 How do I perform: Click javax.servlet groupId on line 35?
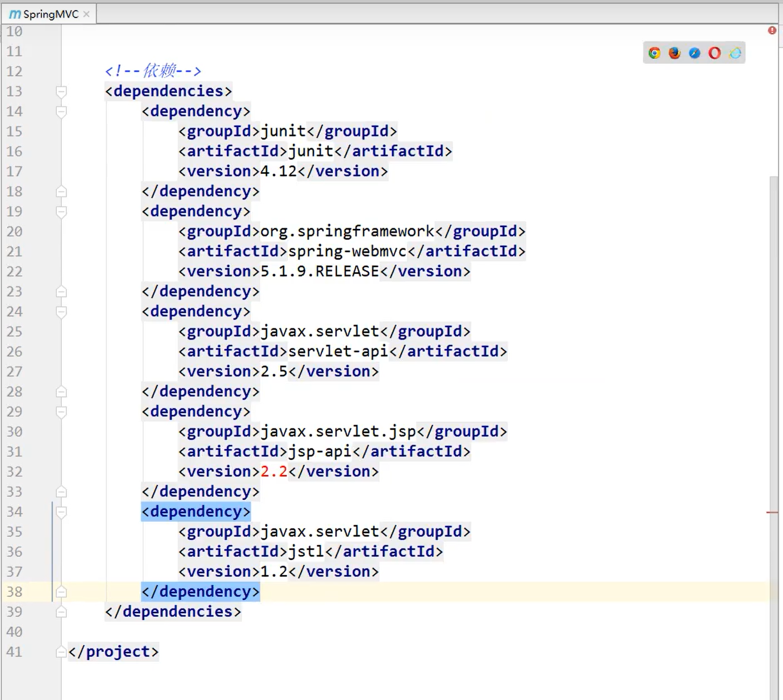(x=320, y=532)
